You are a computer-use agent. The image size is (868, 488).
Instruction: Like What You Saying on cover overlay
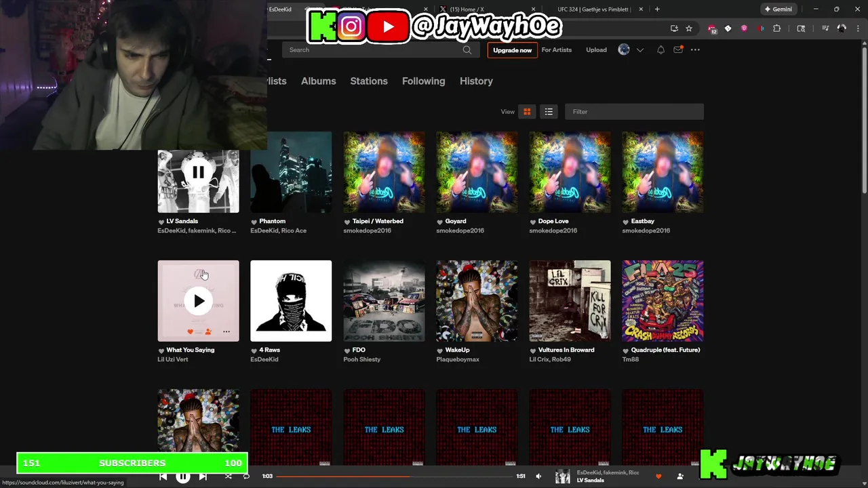click(191, 332)
